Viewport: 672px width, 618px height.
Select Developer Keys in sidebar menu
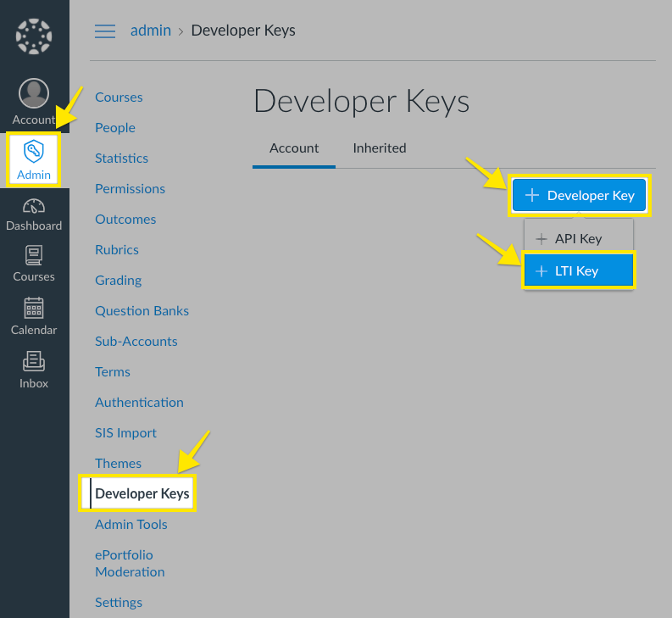[142, 493]
